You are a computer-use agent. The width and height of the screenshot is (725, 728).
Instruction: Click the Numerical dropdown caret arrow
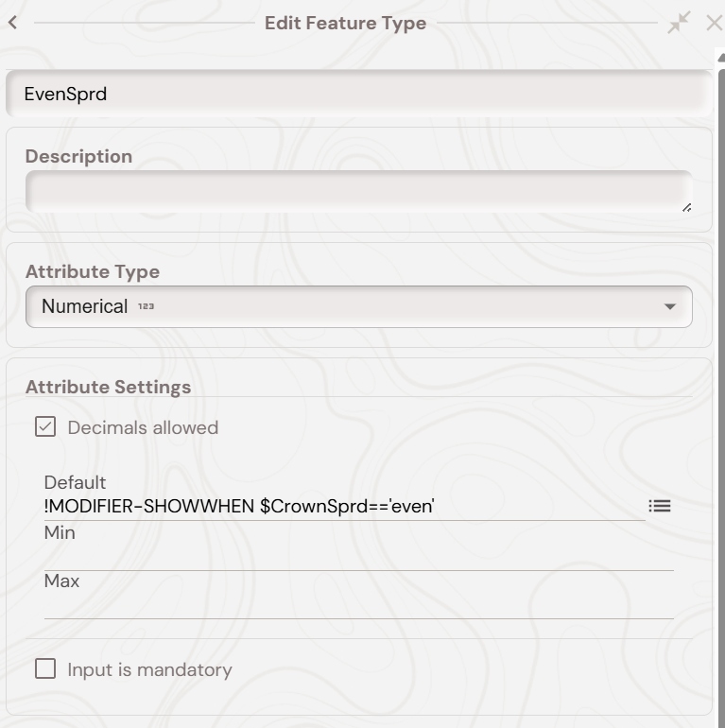670,307
